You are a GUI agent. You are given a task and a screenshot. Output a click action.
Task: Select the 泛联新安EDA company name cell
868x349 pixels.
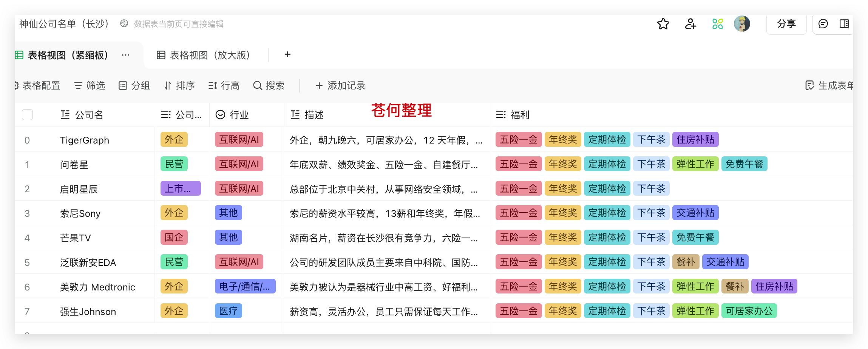point(88,263)
